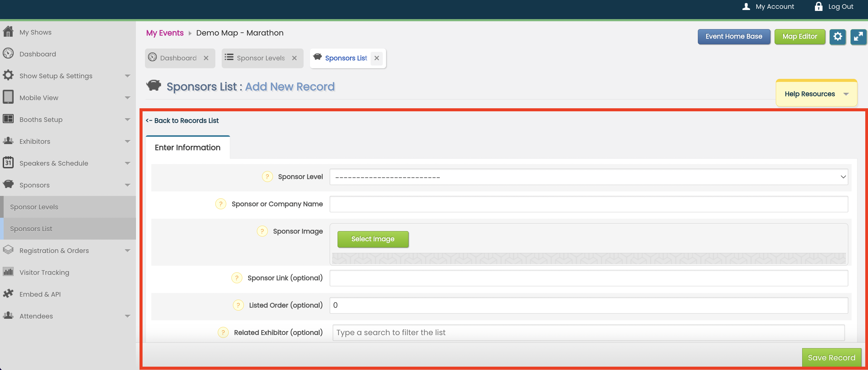868x370 pixels.
Task: Expand Exhibitors menu arrow
Action: [127, 142]
